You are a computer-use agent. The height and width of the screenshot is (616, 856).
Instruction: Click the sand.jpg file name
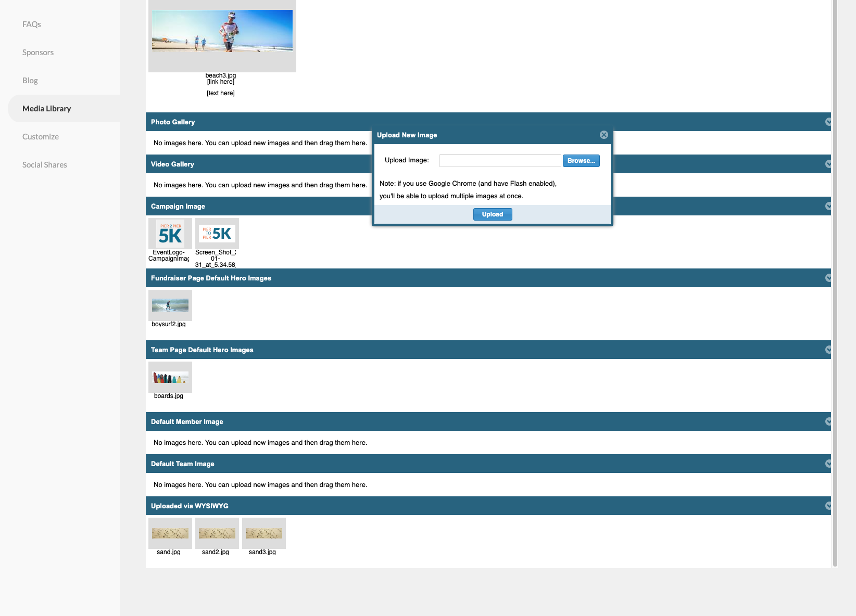pos(169,552)
